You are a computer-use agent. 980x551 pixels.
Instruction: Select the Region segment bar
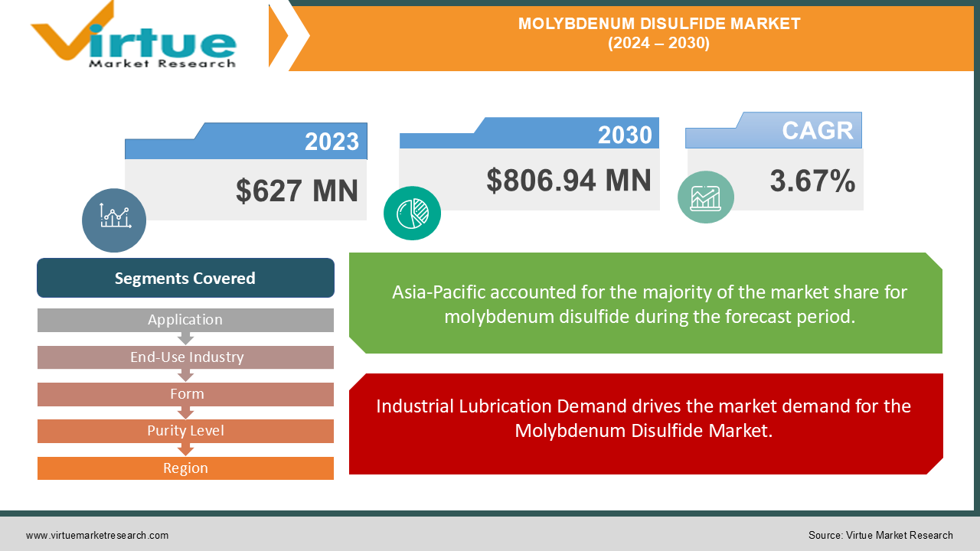tap(185, 468)
